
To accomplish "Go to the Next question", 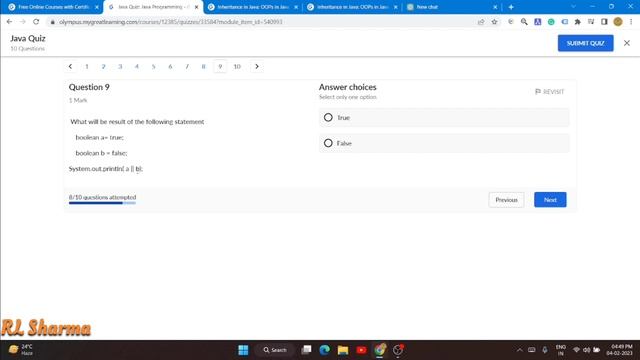I will tap(550, 200).
